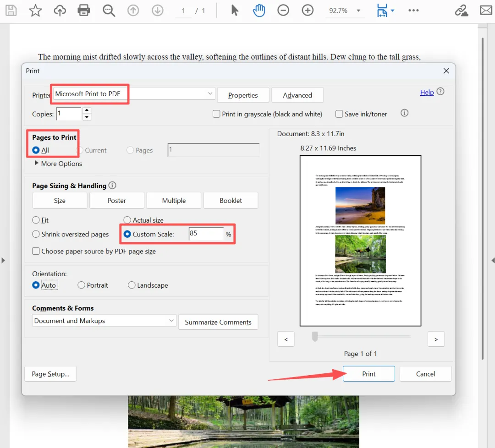Viewport: 495px width, 448px height.
Task: Select Portrait orientation radio button
Action: 82,285
